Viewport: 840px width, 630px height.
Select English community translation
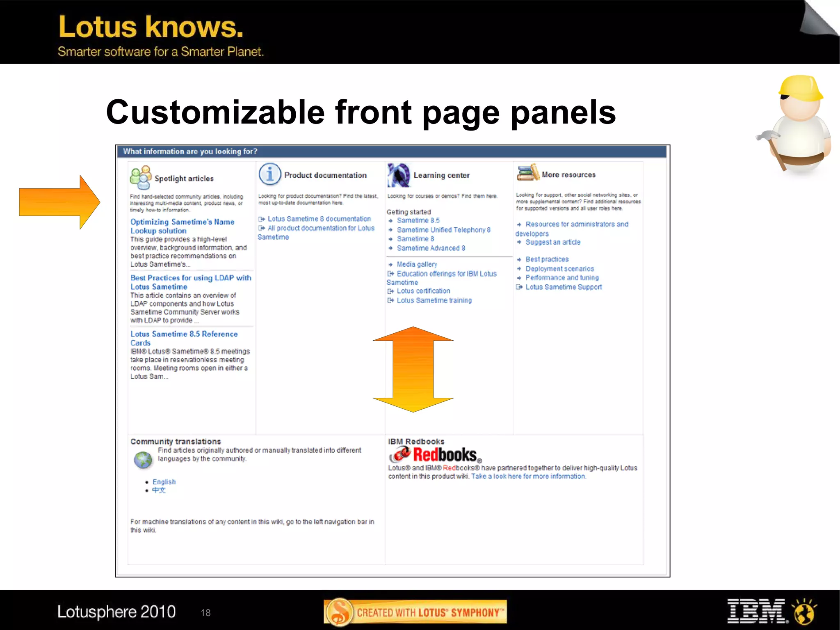pyautogui.click(x=164, y=482)
